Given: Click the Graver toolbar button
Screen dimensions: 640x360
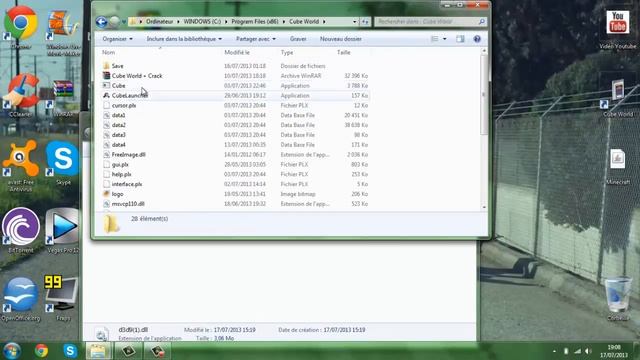Looking at the screenshot, I should click(x=298, y=39).
